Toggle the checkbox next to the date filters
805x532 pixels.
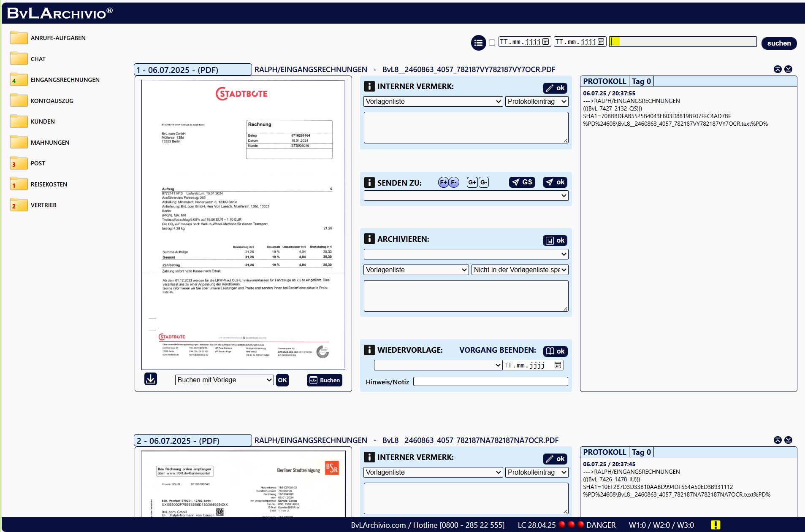pyautogui.click(x=492, y=43)
